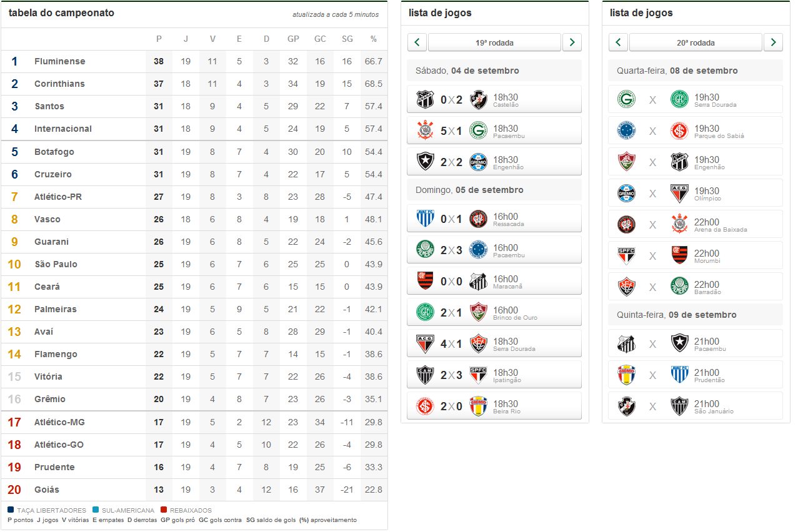Click Cruzeiro crest in Parque do Sabiá fixture
The image size is (803, 532).
point(626,131)
